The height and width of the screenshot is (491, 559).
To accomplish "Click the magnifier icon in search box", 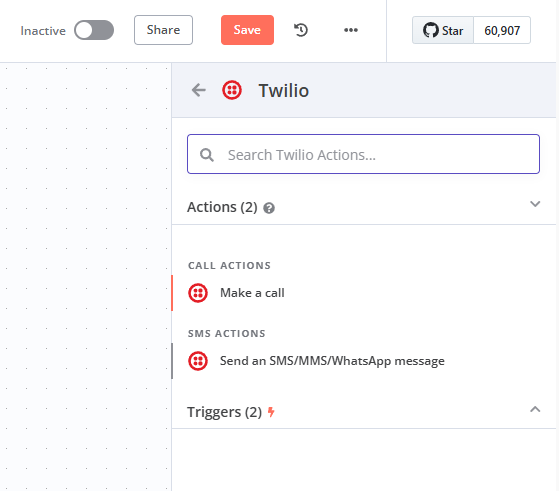I will click(207, 155).
